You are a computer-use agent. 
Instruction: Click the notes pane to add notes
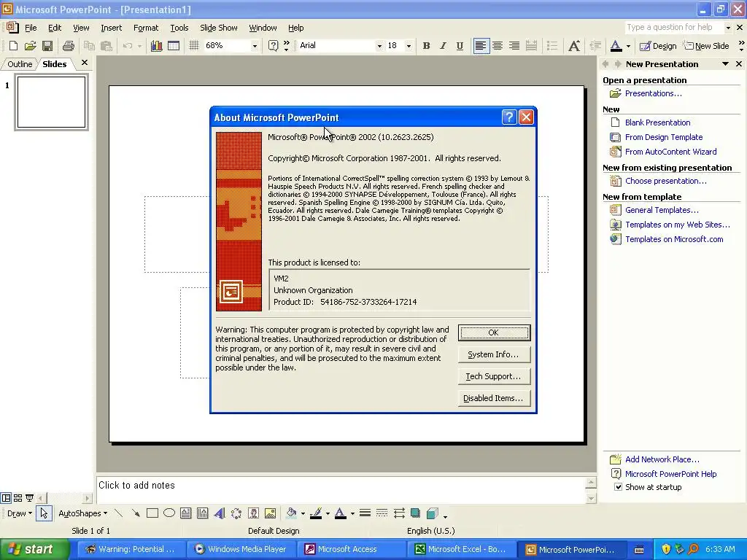(341, 489)
